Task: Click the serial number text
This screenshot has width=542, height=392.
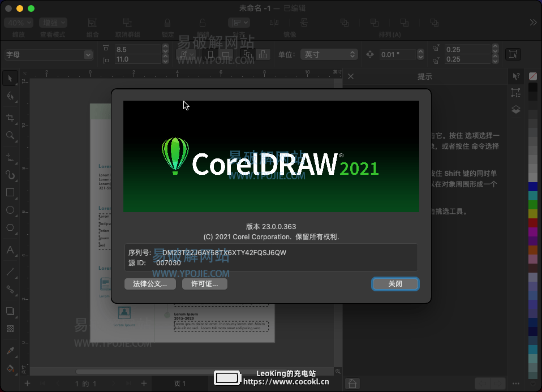Action: tap(224, 253)
